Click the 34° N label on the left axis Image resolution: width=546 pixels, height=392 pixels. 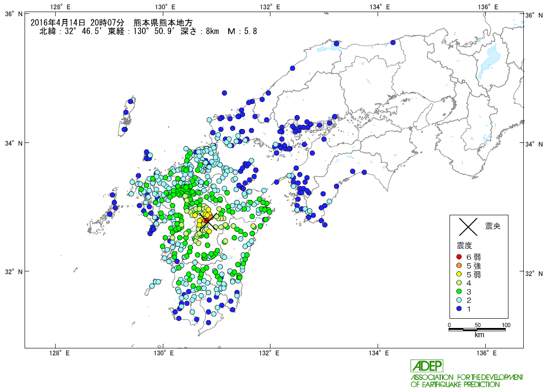coord(13,143)
